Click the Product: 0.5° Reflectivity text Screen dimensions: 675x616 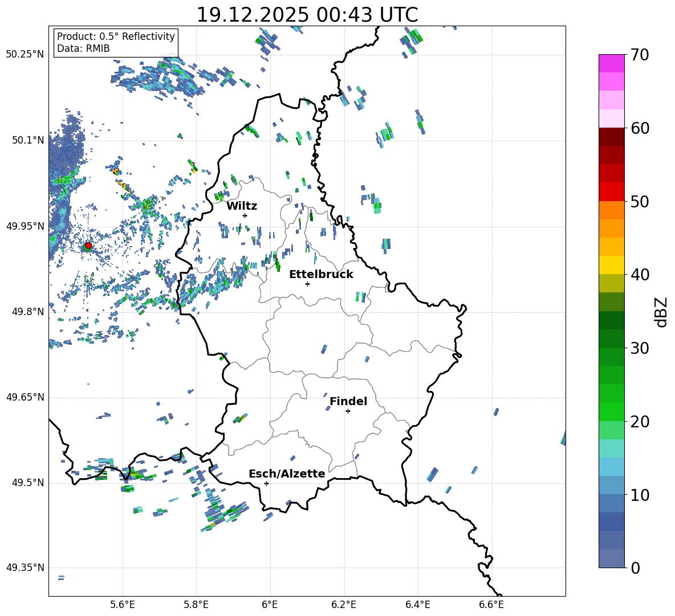pyautogui.click(x=116, y=36)
